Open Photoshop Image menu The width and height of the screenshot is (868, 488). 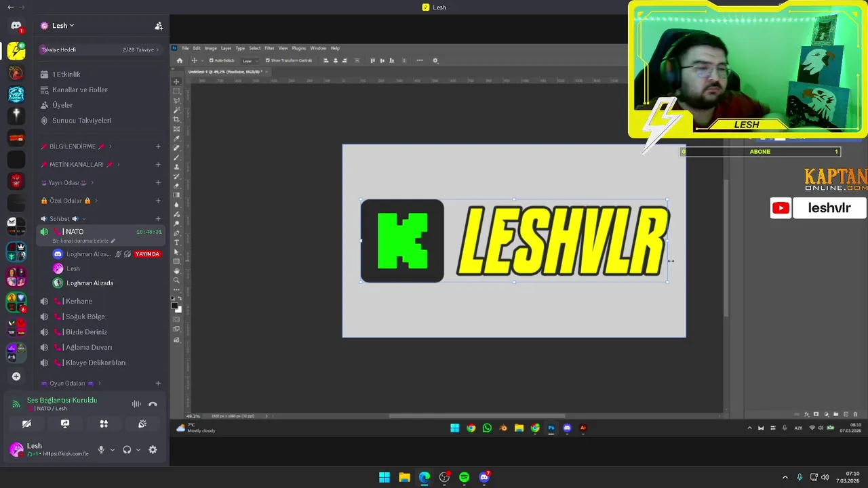[211, 48]
